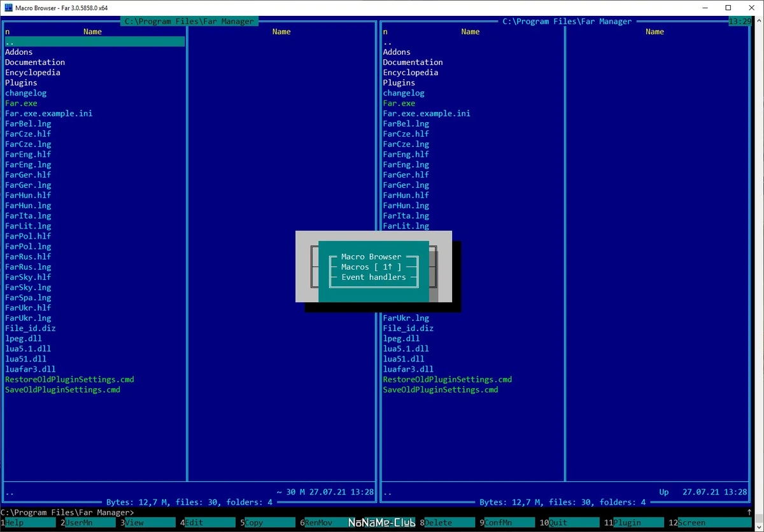
Task: Select FarCze.hlf in the left panel
Action: point(28,134)
